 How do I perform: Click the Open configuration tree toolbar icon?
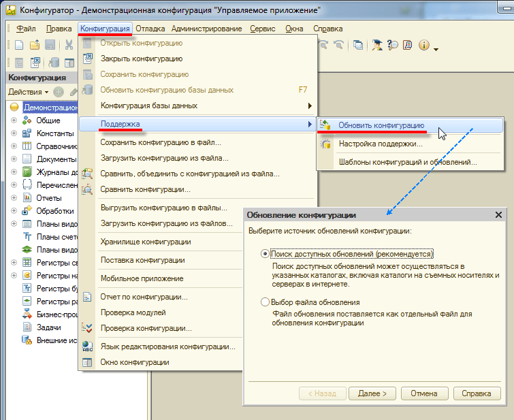coord(19,63)
